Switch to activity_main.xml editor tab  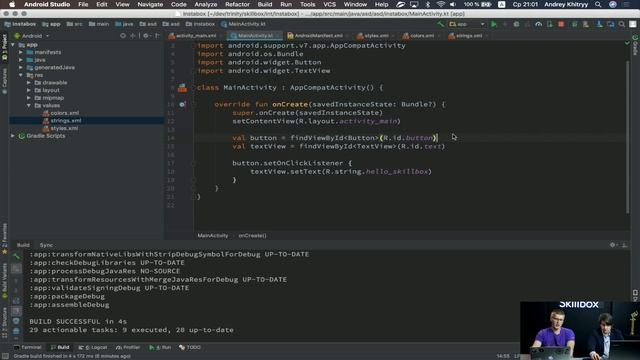(x=196, y=36)
